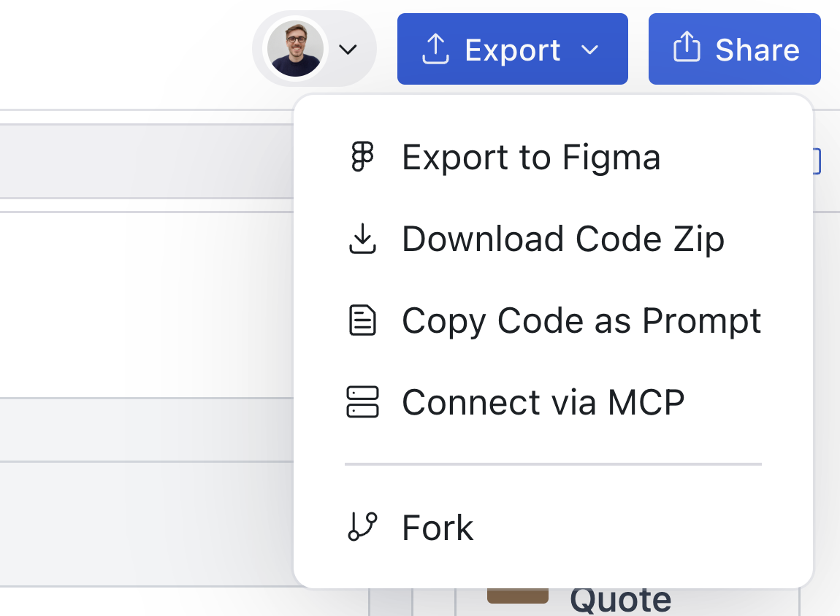Click the git fork branch icon
This screenshot has height=616, width=840.
pos(362,526)
